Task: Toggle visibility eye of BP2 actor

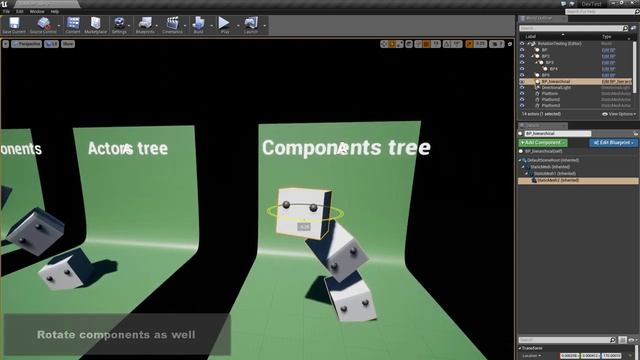Action: [x=522, y=56]
